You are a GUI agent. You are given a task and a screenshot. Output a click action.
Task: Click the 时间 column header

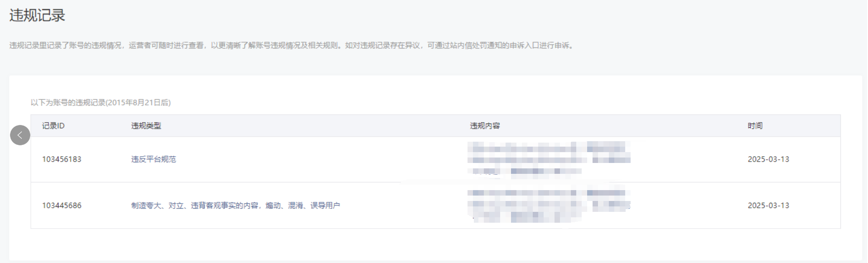[x=755, y=126]
